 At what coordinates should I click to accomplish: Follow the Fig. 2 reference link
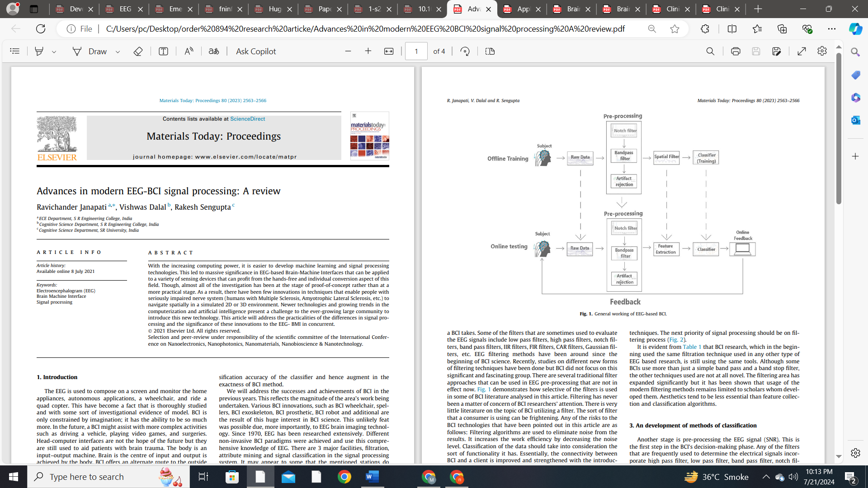(x=677, y=340)
